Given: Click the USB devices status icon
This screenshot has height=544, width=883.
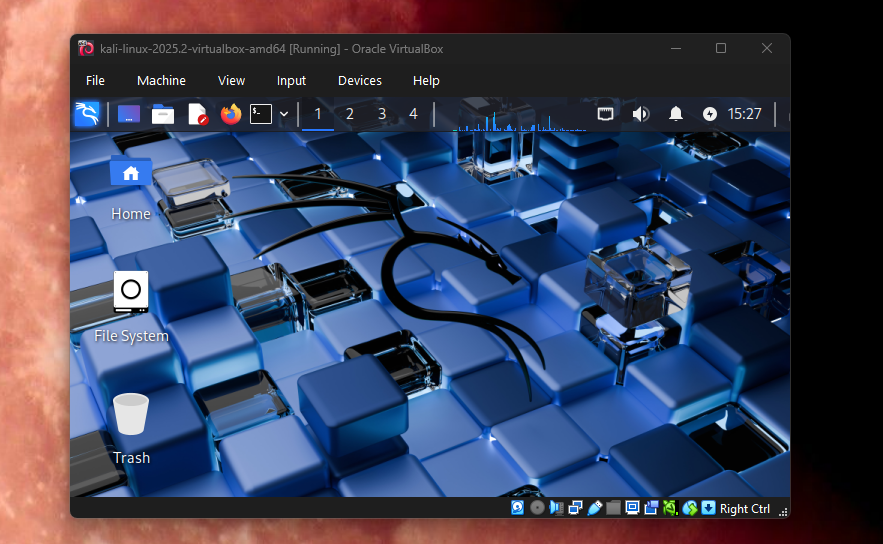Looking at the screenshot, I should (595, 508).
